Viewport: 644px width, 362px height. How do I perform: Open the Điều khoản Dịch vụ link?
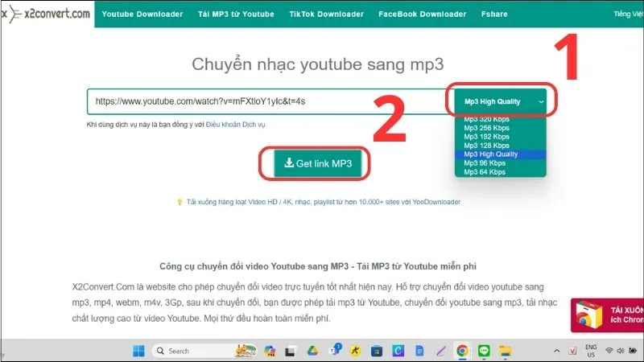[235, 125]
